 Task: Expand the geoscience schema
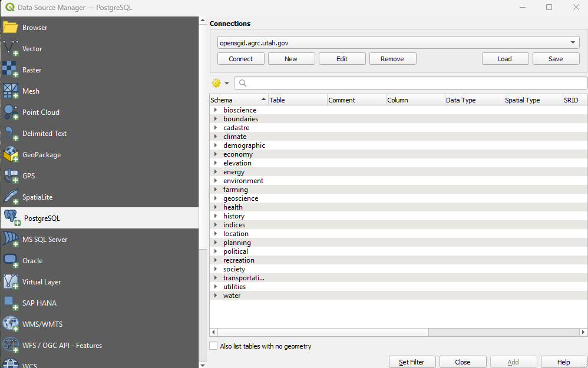point(216,198)
